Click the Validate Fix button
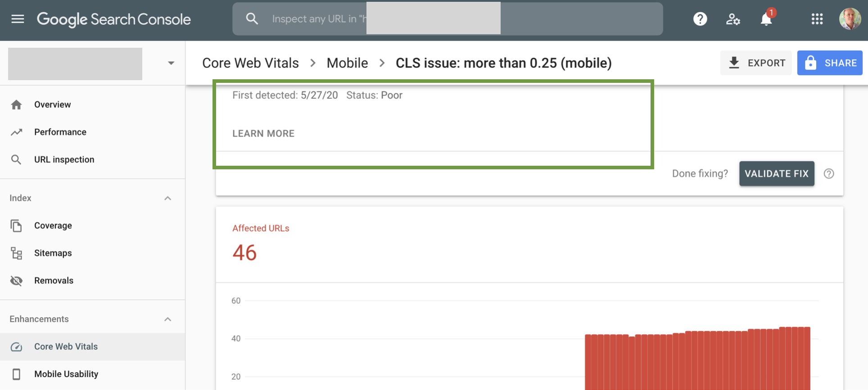The image size is (868, 390). pos(777,173)
